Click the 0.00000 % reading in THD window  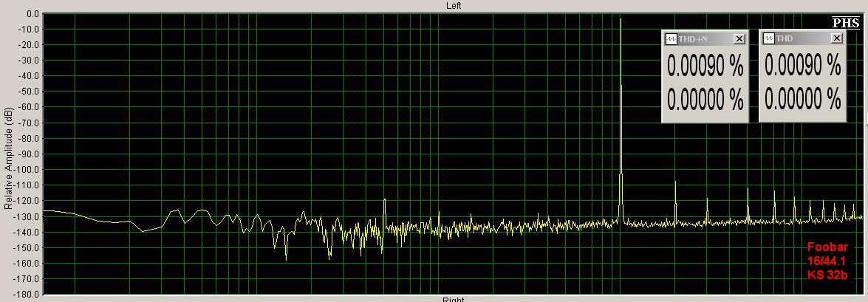(x=803, y=100)
